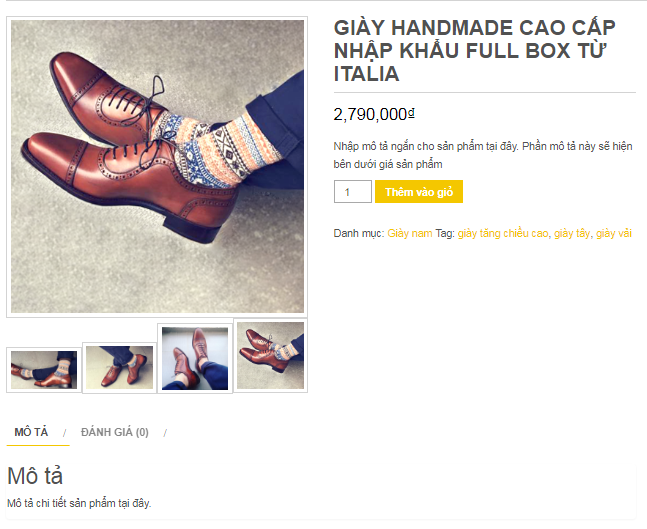
Task: Click the 'Danh mục:' label
Action: [x=358, y=233]
